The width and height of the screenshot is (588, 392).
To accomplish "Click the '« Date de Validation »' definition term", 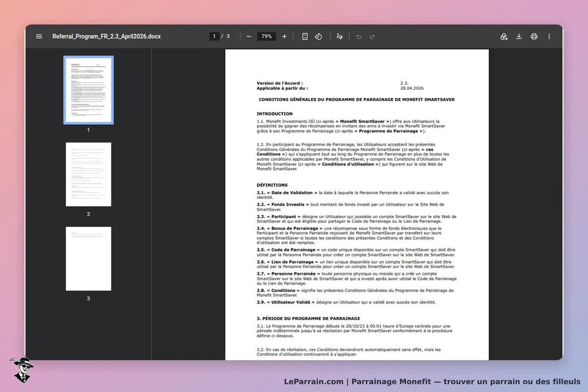I will click(x=292, y=193).
